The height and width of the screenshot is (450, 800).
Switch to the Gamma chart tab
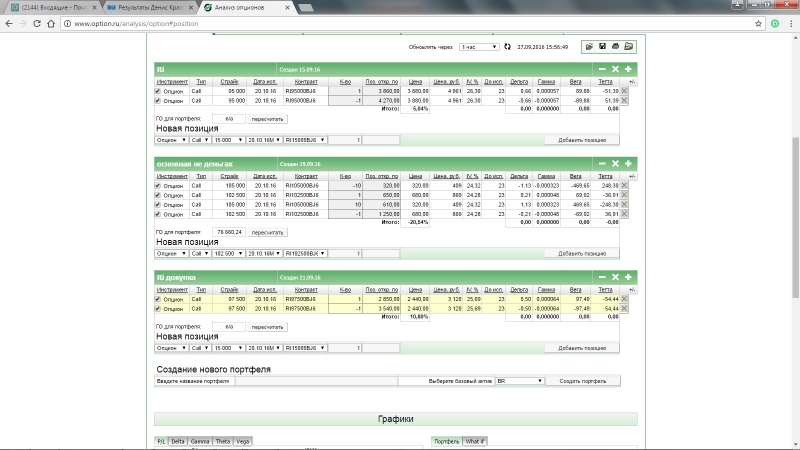[x=199, y=441]
